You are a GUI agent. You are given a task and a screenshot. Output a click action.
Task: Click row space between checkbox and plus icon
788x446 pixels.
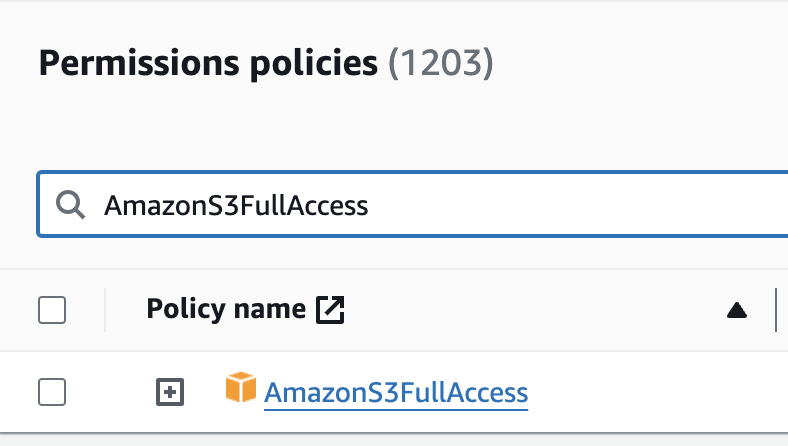pyautogui.click(x=110, y=393)
